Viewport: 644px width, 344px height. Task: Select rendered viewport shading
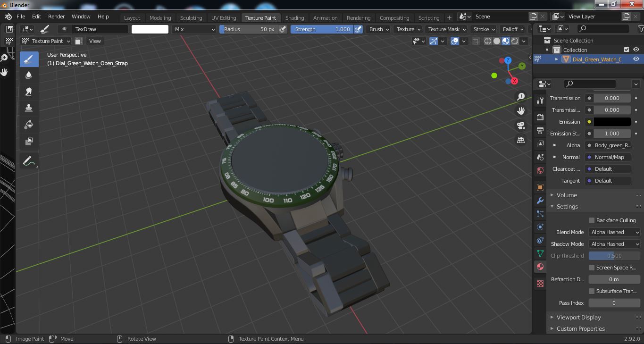pyautogui.click(x=515, y=41)
